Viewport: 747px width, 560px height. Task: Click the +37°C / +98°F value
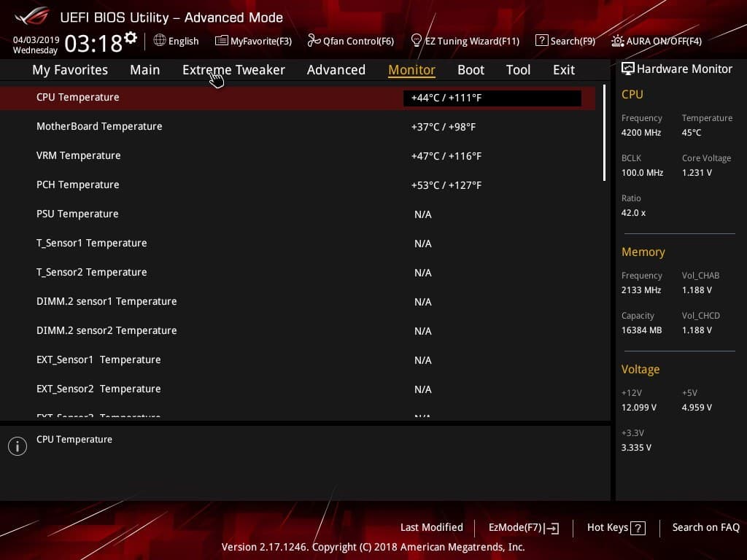click(443, 127)
